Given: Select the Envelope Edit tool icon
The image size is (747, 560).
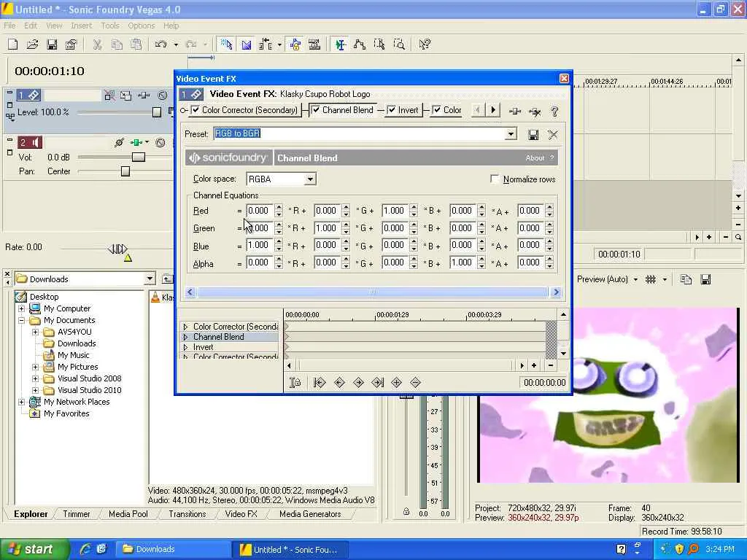Looking at the screenshot, I should [x=360, y=44].
